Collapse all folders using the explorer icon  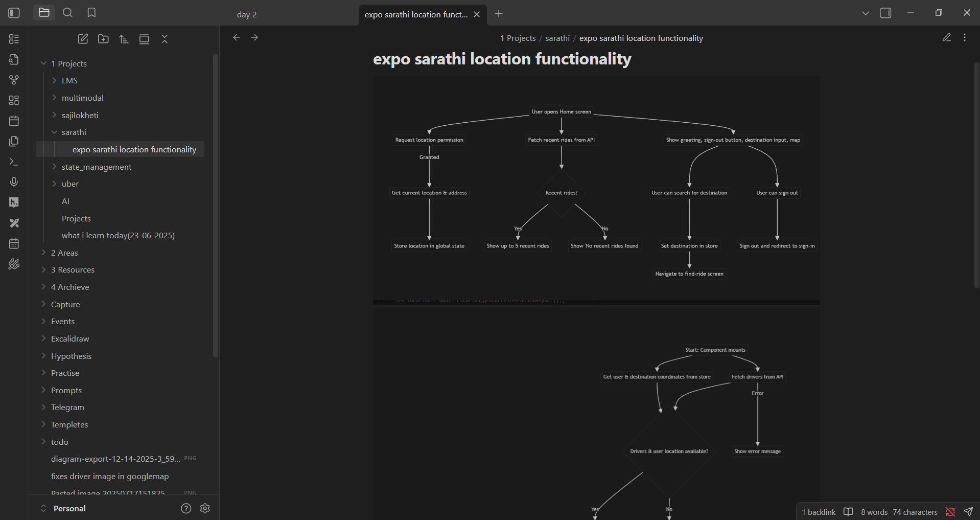click(165, 39)
